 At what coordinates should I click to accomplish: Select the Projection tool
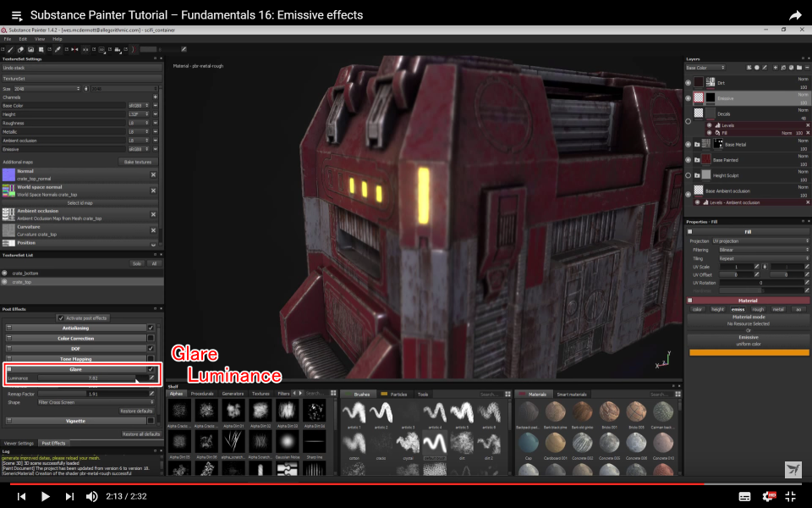click(x=30, y=50)
